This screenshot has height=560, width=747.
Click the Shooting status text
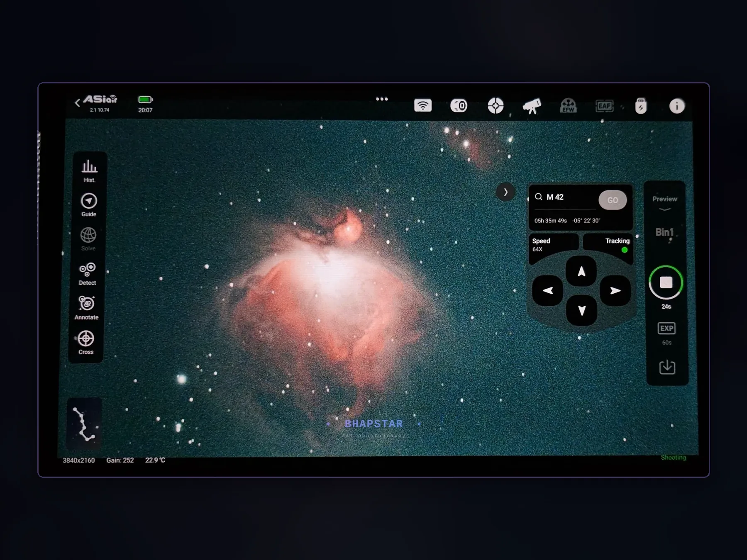click(x=673, y=458)
